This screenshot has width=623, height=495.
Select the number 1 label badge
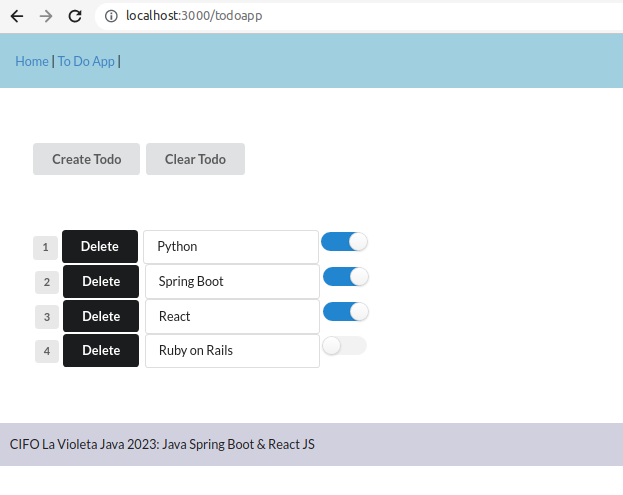tap(46, 248)
